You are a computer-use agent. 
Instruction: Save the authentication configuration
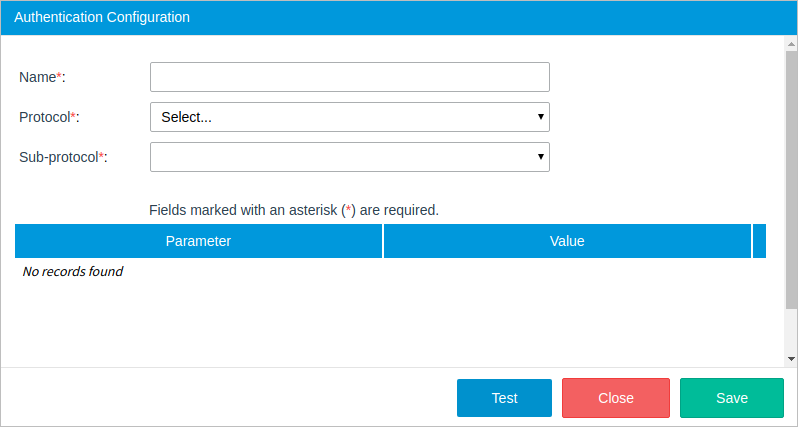click(731, 398)
